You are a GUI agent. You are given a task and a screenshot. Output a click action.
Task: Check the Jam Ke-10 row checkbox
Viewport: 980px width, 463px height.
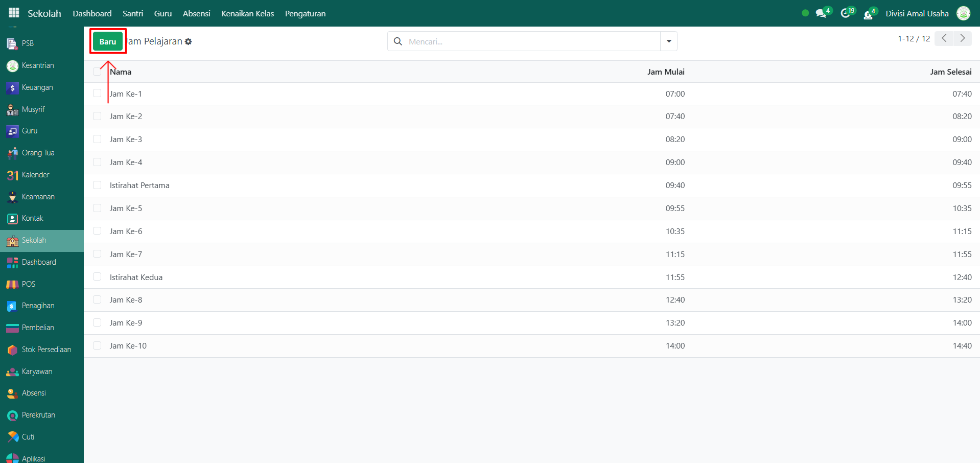[x=97, y=346]
